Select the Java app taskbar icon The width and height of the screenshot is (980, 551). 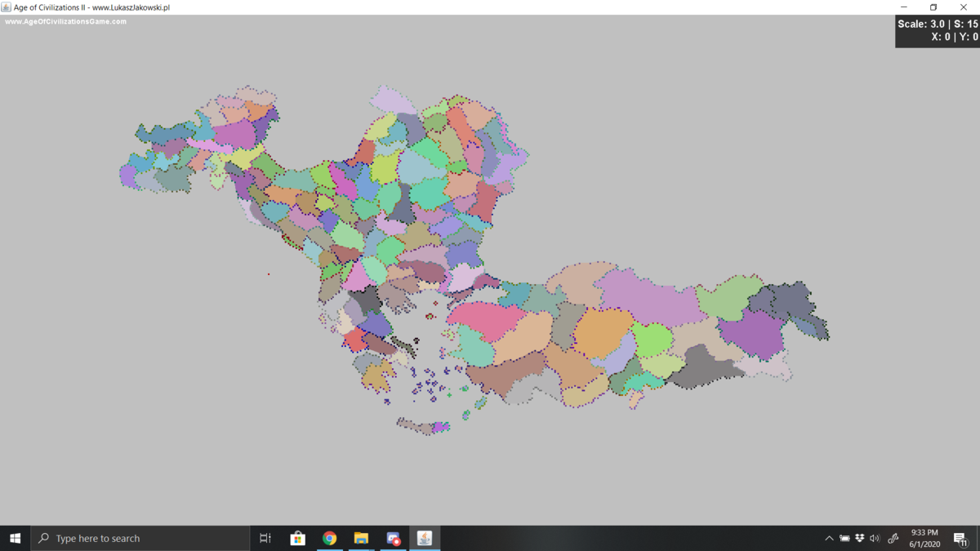click(425, 538)
